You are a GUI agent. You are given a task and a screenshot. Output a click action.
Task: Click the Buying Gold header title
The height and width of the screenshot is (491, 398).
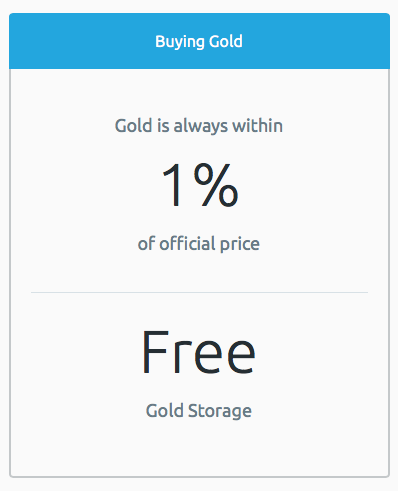(199, 42)
